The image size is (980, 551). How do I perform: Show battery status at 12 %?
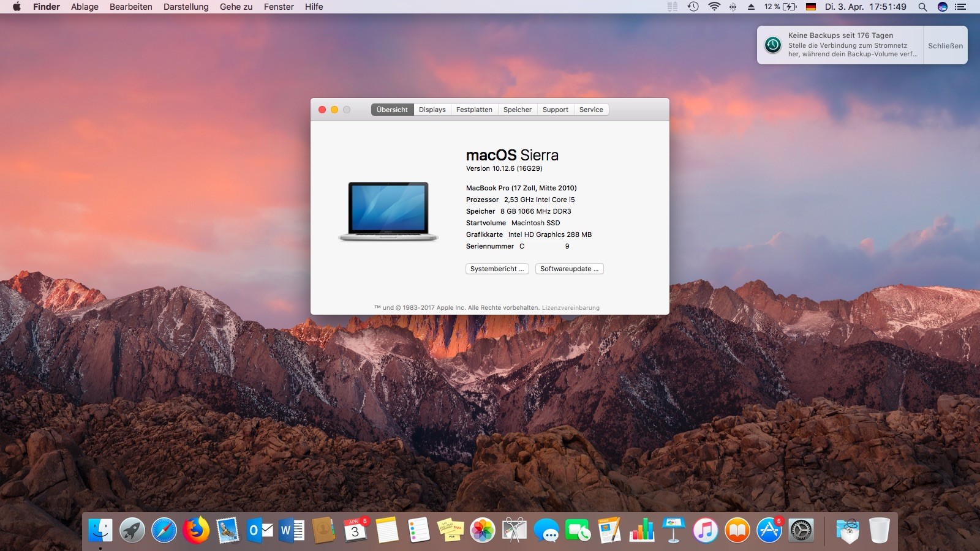[780, 7]
